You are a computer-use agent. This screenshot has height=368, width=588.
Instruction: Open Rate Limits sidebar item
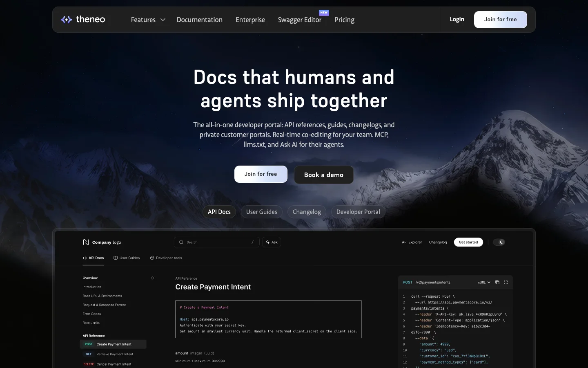click(91, 323)
